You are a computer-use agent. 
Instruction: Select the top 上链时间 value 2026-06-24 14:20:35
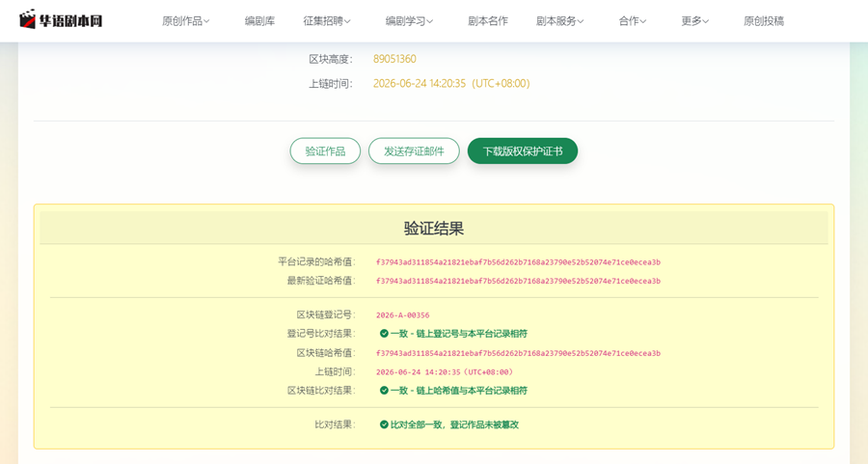coord(451,84)
